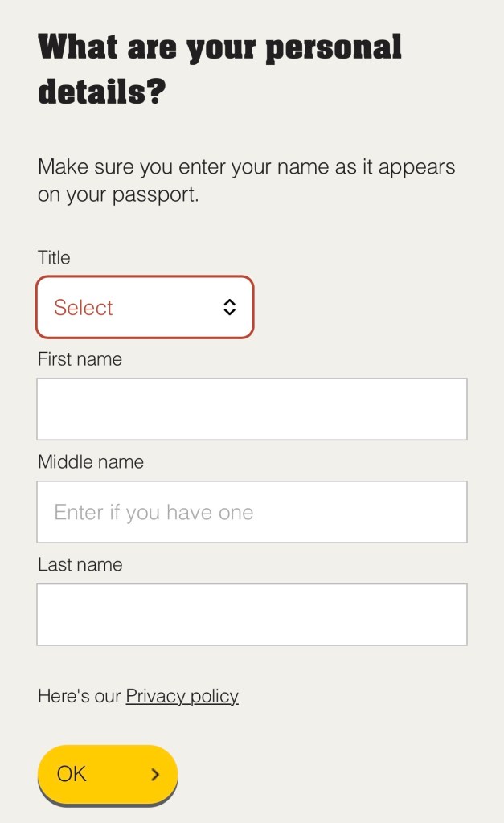504x823 pixels.
Task: Click the up-down arrows in Title selector
Action: click(x=230, y=307)
